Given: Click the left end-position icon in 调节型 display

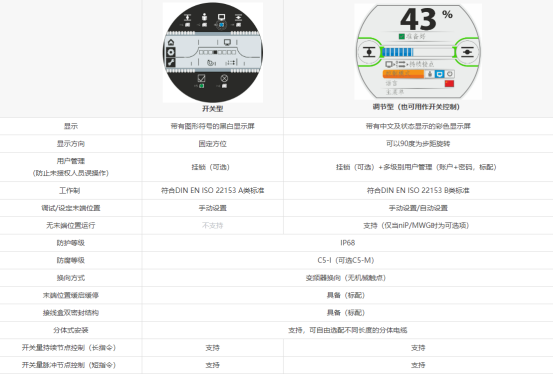Looking at the screenshot, I should pyautogui.click(x=369, y=52).
